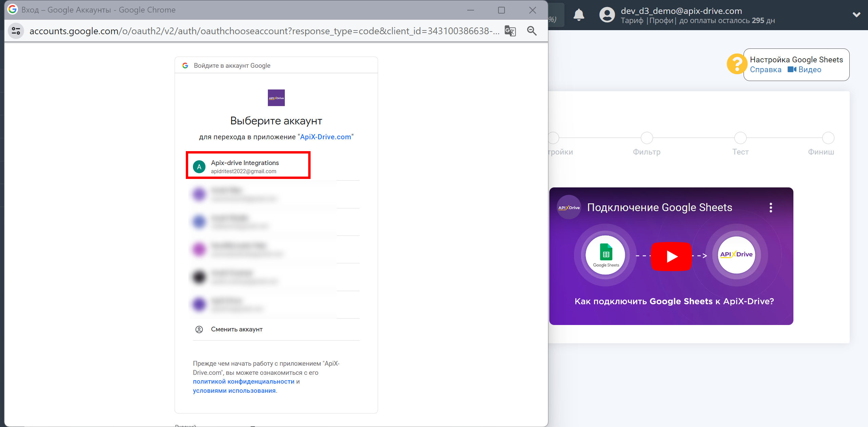Click the green 'A' avatar of Apix-drive Integrations
Screen dimensions: 868x427
[x=199, y=167]
